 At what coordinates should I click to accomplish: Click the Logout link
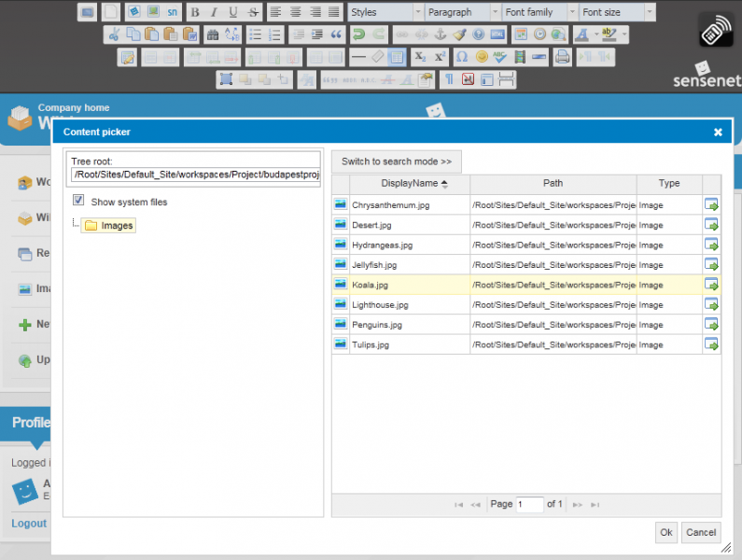pyautogui.click(x=29, y=524)
